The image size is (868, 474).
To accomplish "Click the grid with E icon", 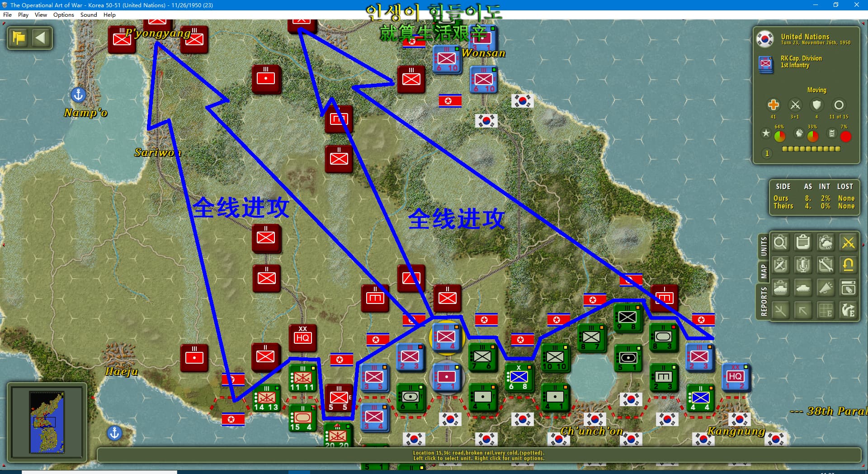I will point(826,310).
